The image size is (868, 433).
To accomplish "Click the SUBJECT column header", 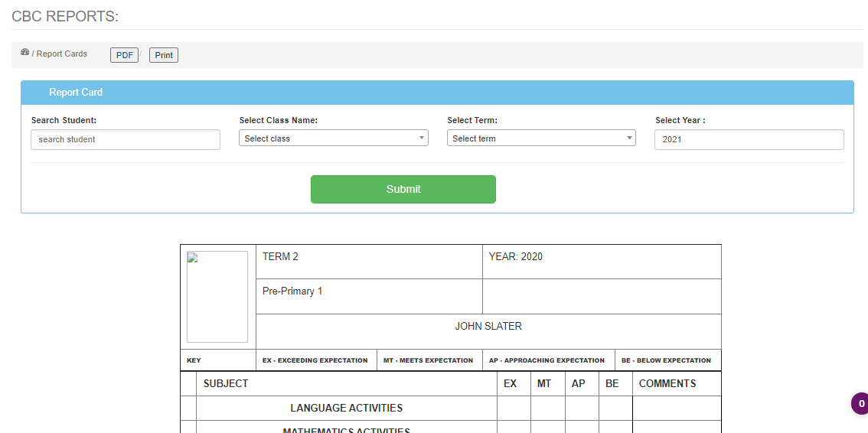I will click(x=226, y=384).
